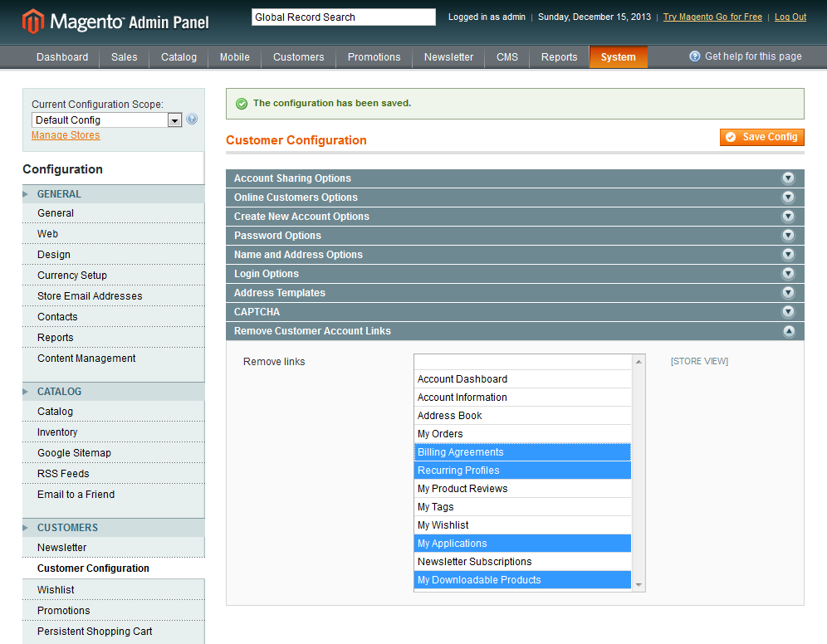Open the System menu

pos(618,57)
